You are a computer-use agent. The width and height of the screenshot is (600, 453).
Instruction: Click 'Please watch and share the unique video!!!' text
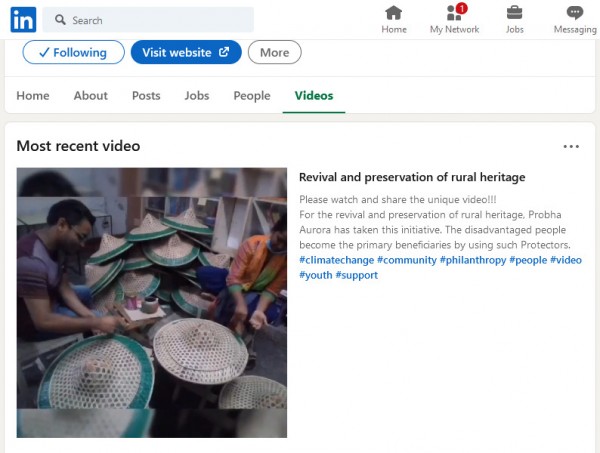tap(398, 199)
